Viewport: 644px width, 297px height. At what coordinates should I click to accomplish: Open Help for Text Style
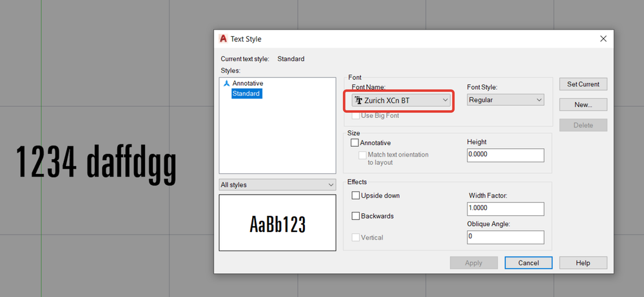583,263
